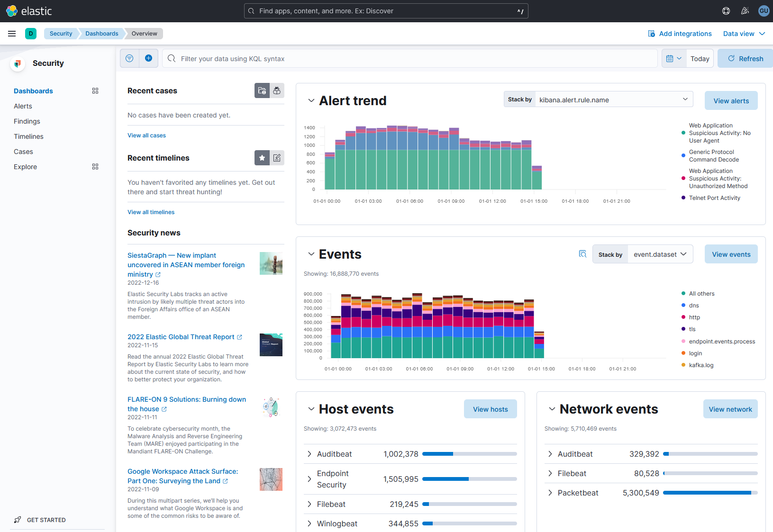This screenshot has height=532, width=773.
Task: Click the global search field
Action: click(386, 11)
